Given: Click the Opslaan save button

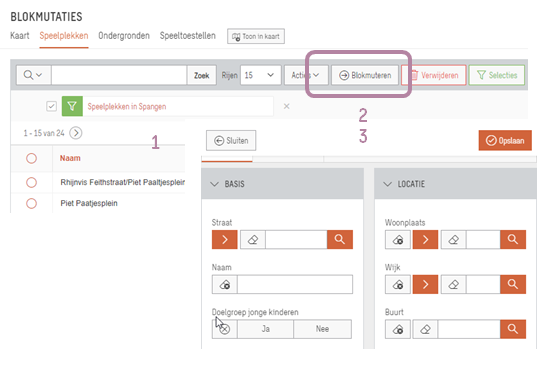Looking at the screenshot, I should click(x=505, y=140).
